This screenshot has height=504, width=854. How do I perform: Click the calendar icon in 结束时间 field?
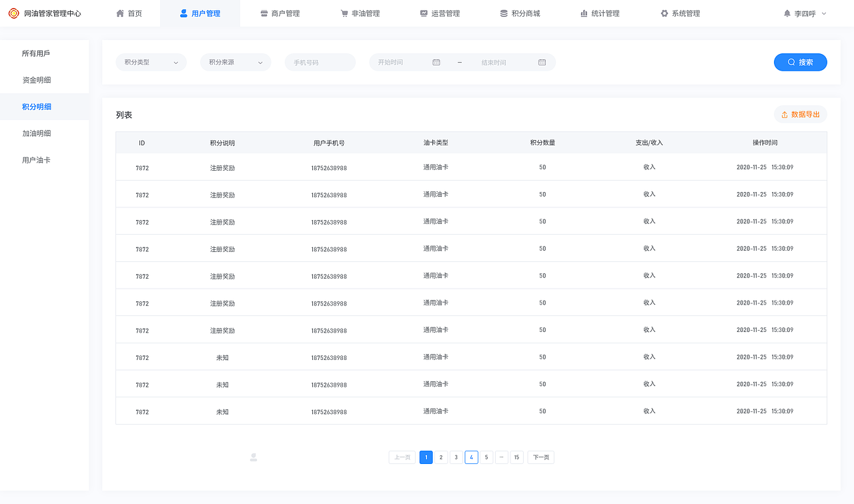coord(542,62)
